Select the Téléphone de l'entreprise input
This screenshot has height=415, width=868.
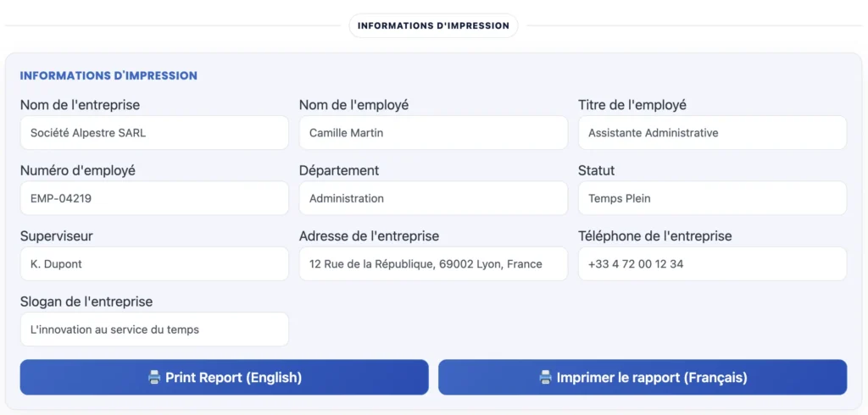click(712, 264)
